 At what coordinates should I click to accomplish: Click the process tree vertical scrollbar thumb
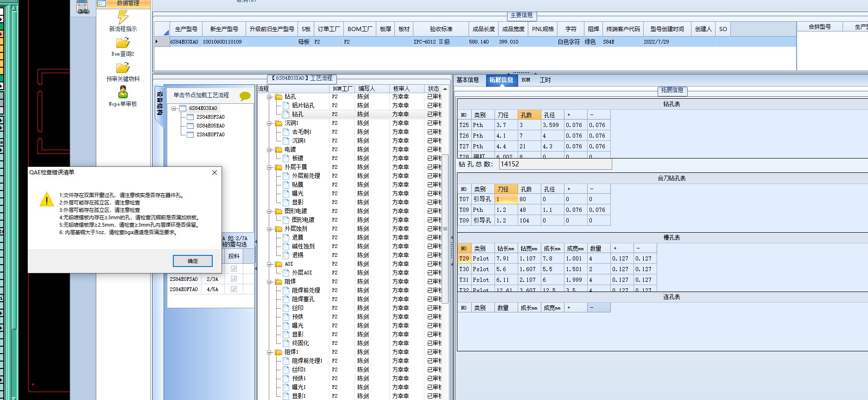445,229
